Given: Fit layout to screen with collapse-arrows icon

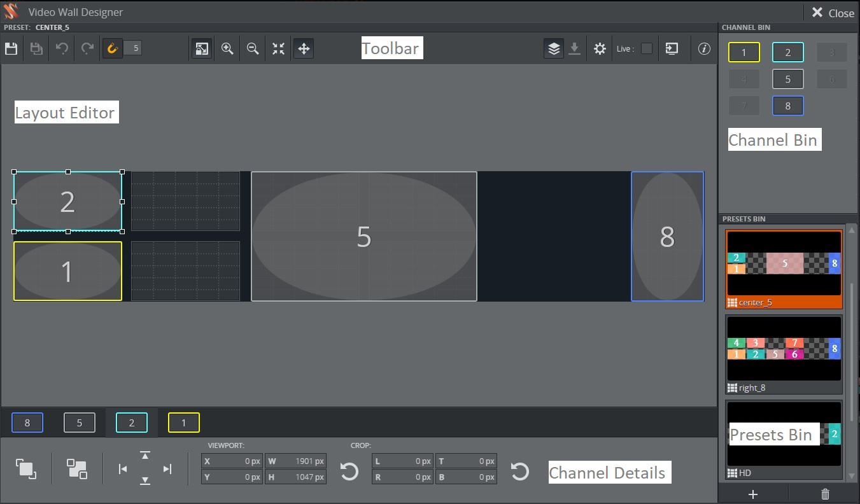Looking at the screenshot, I should pyautogui.click(x=278, y=48).
